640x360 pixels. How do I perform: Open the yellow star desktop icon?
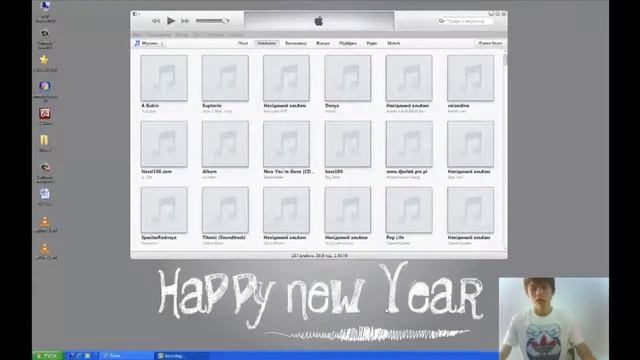coord(44,60)
